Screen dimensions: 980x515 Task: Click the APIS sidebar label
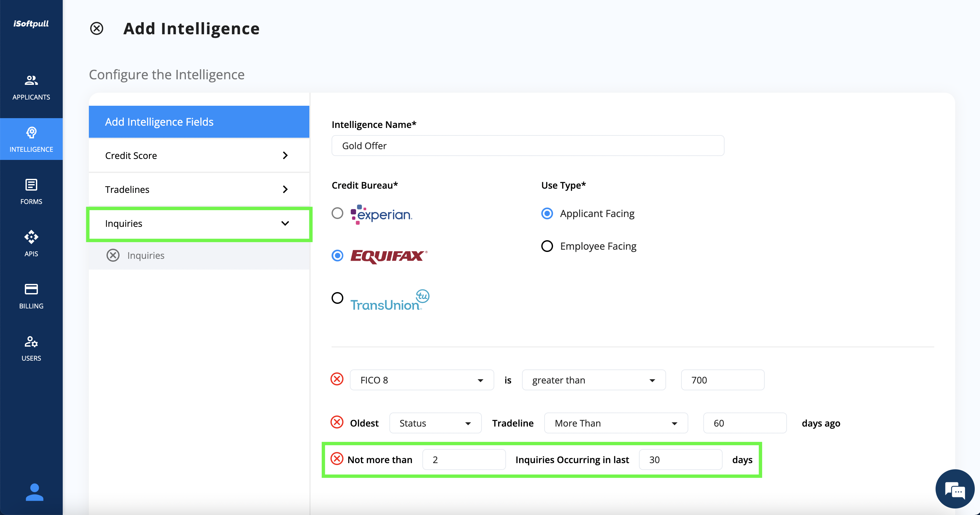pos(31,254)
